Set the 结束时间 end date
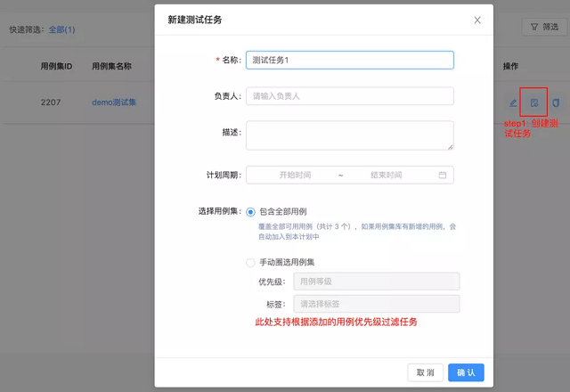570x392 pixels. 386,176
